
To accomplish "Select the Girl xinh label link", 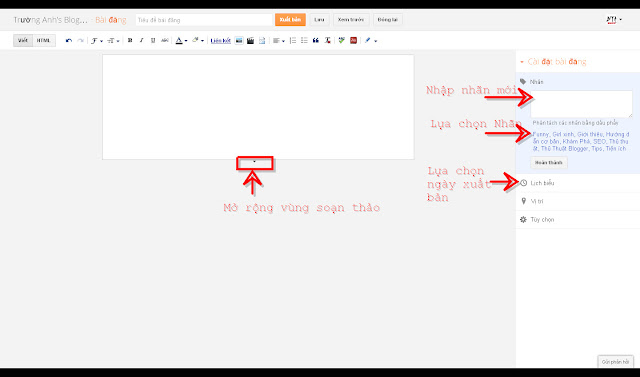I will [x=563, y=134].
